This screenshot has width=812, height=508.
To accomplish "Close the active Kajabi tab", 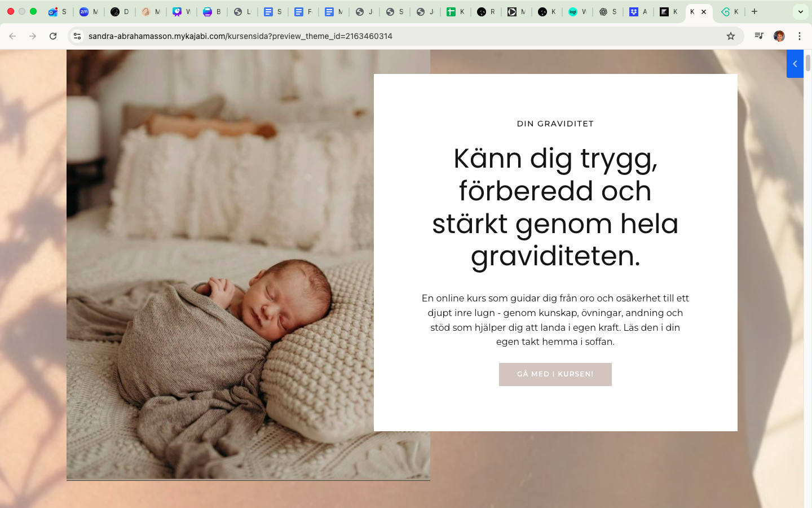I will [704, 12].
